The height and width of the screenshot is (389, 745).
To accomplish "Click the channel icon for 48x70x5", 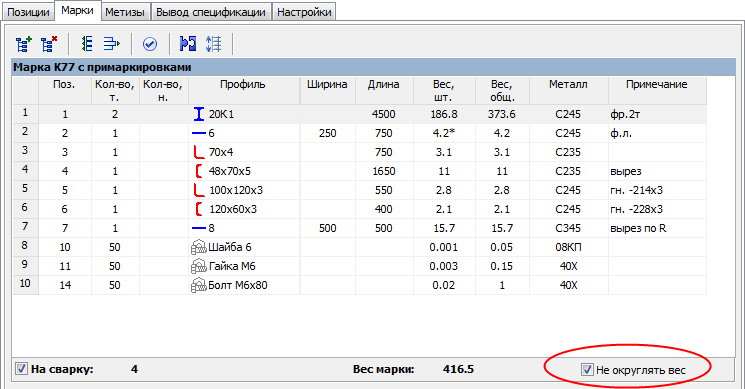I will point(199,171).
